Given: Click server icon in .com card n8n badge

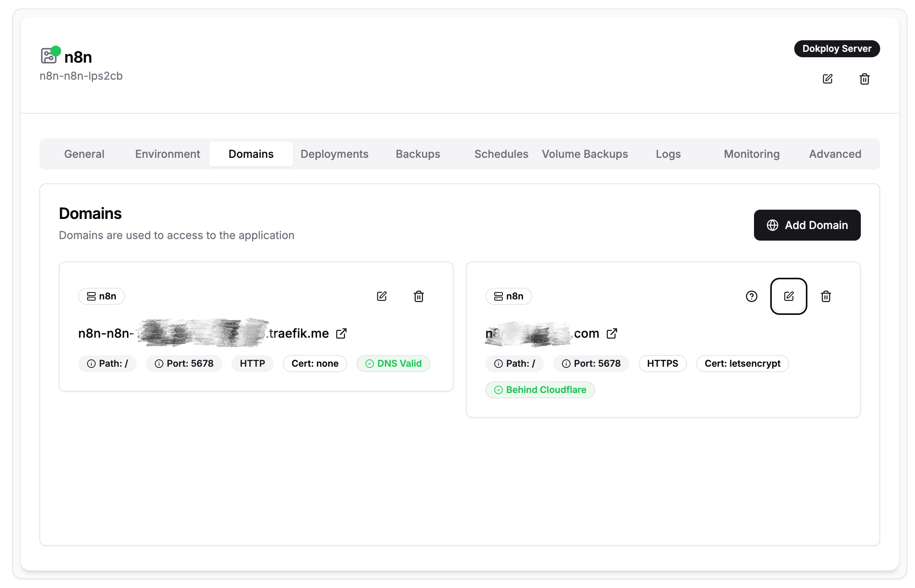Looking at the screenshot, I should [x=499, y=296].
